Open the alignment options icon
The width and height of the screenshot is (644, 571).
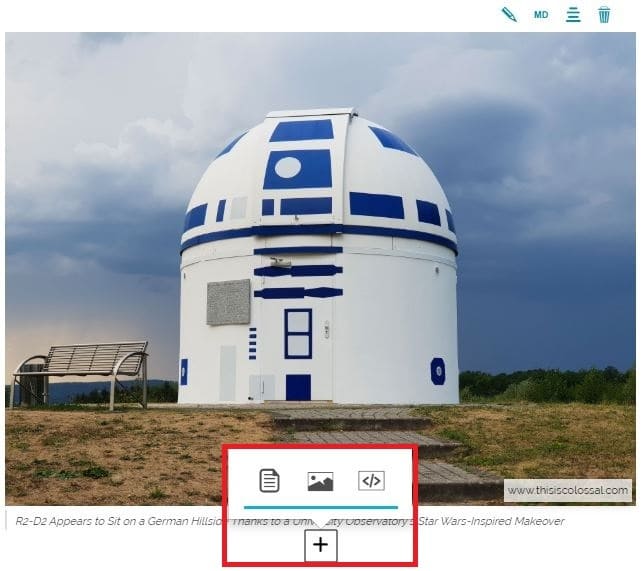[x=573, y=15]
